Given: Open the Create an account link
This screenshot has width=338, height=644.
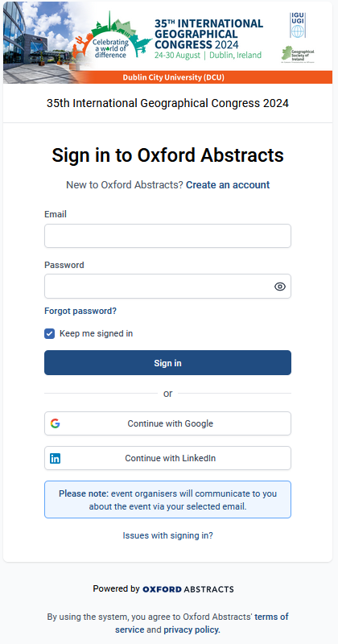Looking at the screenshot, I should [228, 185].
